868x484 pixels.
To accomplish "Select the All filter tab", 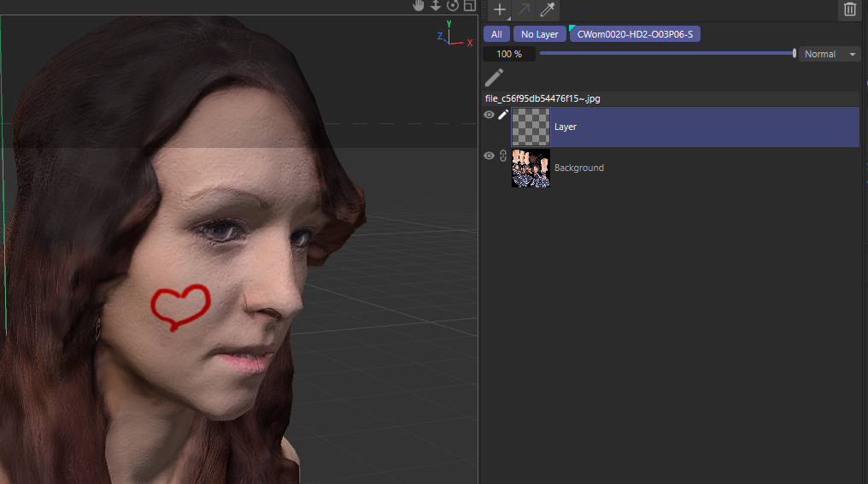I will (496, 34).
